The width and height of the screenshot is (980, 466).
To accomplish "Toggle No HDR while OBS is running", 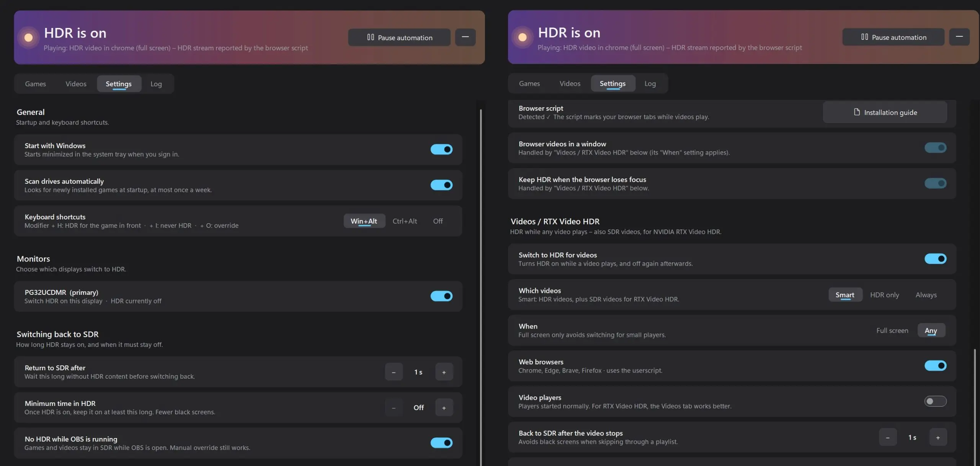I will click(441, 443).
